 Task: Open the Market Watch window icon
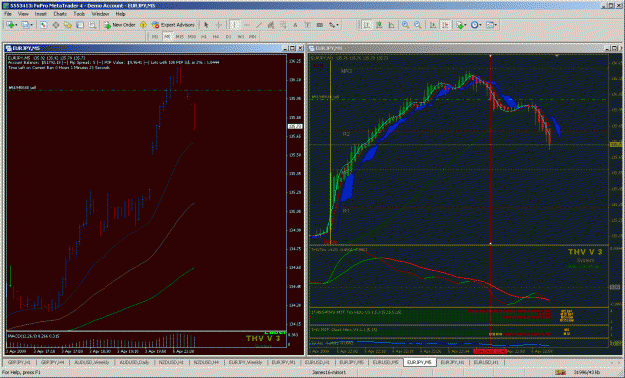(43, 25)
